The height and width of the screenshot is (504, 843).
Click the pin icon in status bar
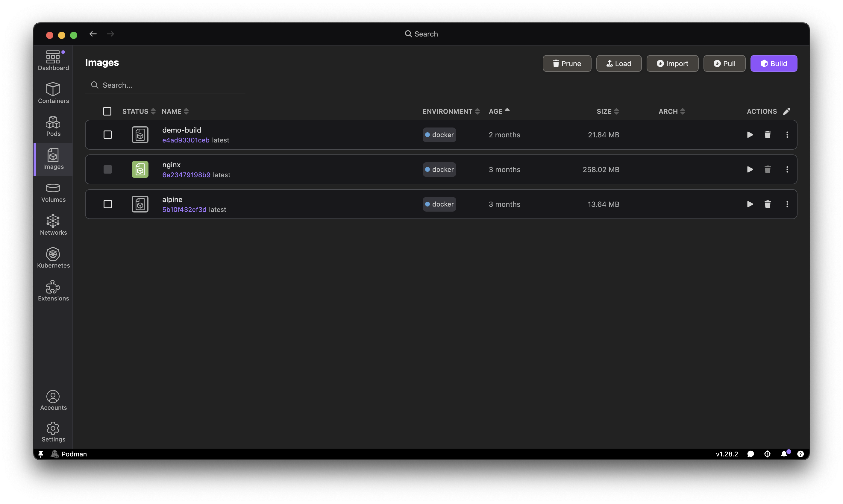coord(41,454)
